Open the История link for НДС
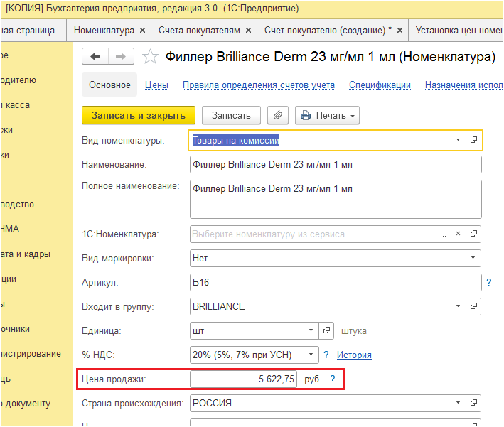Viewport: 504px width, 427px height. [354, 355]
